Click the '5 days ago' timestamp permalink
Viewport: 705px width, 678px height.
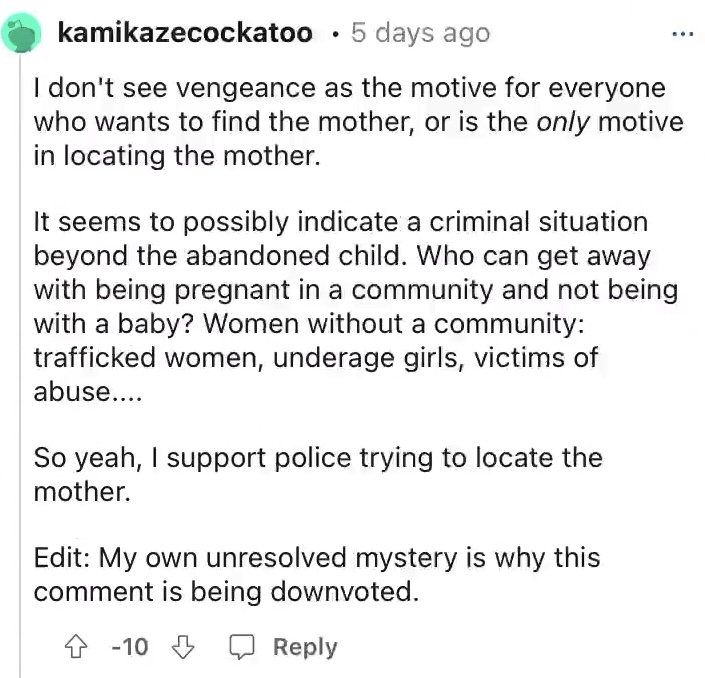pos(420,33)
